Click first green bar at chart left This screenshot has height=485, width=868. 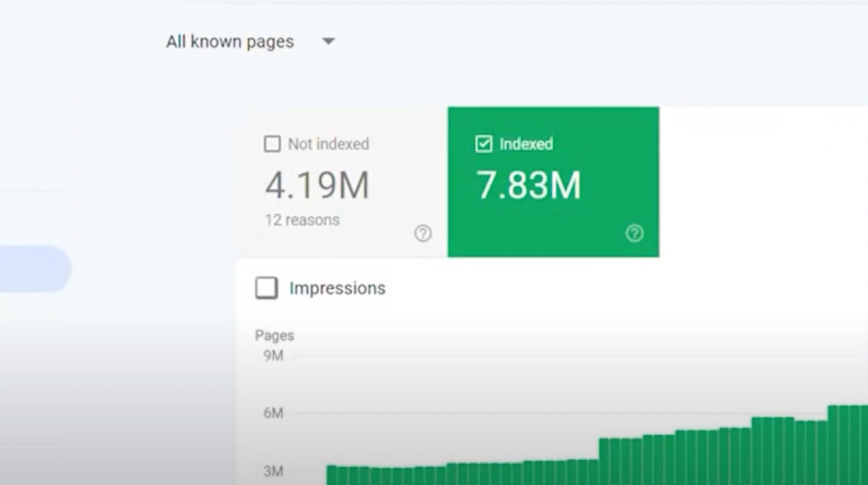pos(332,475)
